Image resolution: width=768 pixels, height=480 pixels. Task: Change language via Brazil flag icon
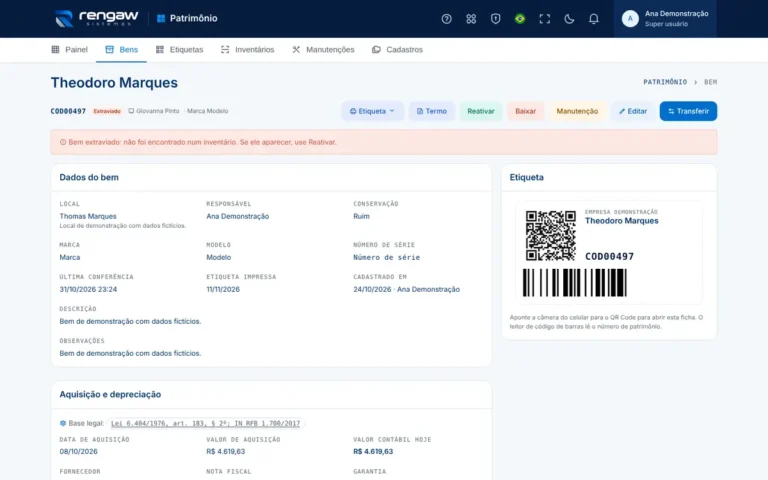point(520,19)
